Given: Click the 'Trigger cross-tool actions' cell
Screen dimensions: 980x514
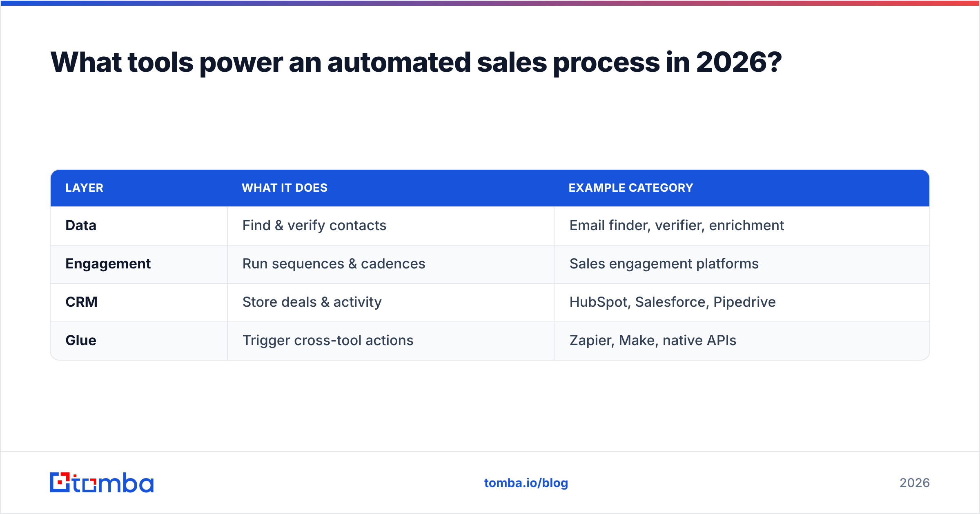Looking at the screenshot, I should pos(391,341).
